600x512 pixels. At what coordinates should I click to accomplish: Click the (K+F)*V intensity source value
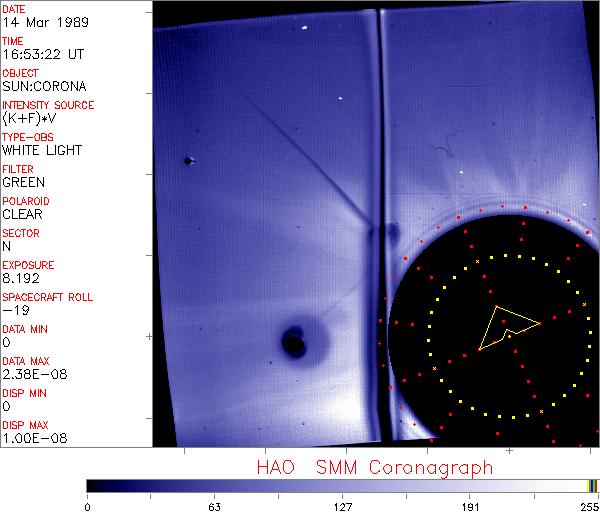29,118
